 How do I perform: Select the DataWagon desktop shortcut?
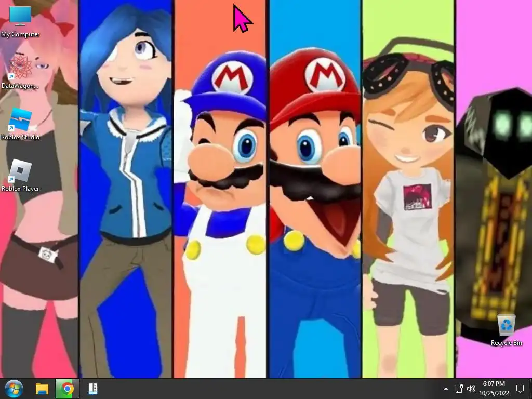(20, 72)
